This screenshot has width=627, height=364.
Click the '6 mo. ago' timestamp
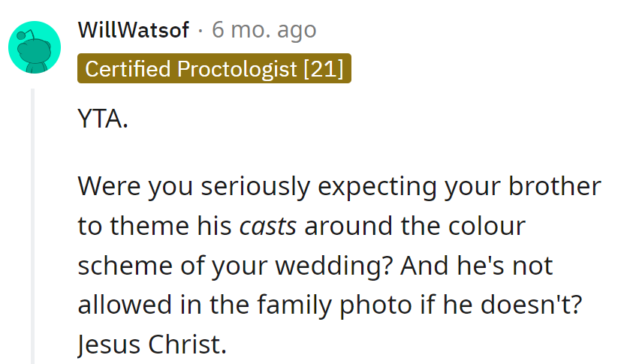[264, 31]
